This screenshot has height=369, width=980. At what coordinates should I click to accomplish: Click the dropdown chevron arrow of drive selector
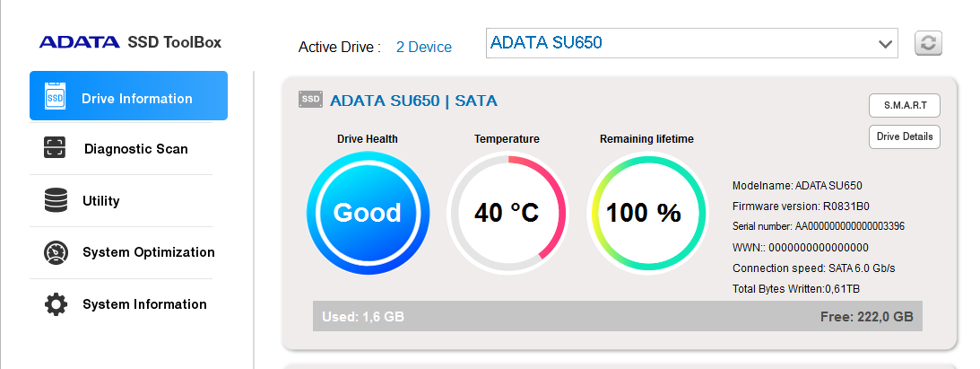click(884, 44)
